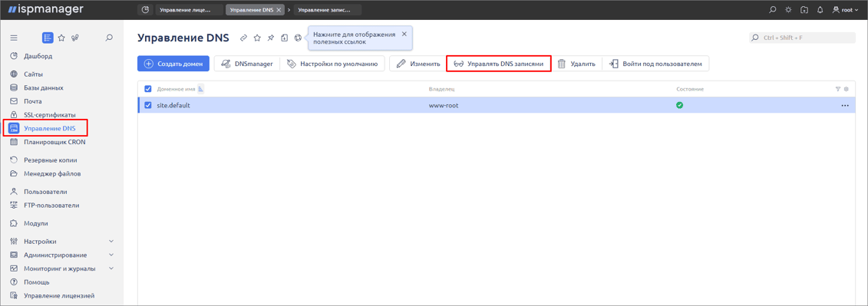
Task: Click the sidebar search magnifier icon
Action: [x=109, y=38]
